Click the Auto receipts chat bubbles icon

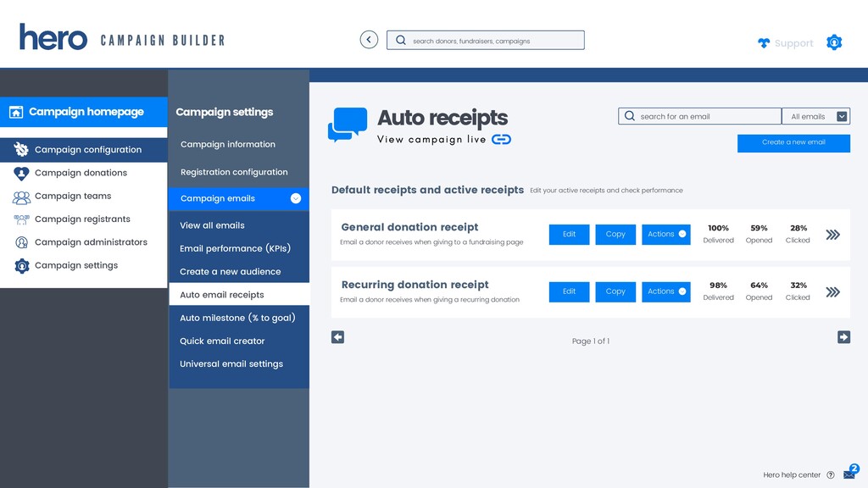click(347, 125)
